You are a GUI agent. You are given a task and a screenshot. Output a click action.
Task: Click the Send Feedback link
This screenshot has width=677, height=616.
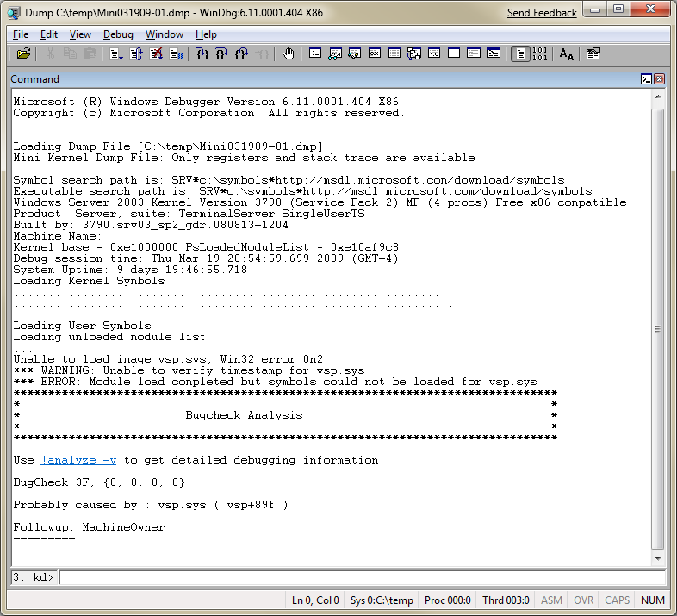542,13
